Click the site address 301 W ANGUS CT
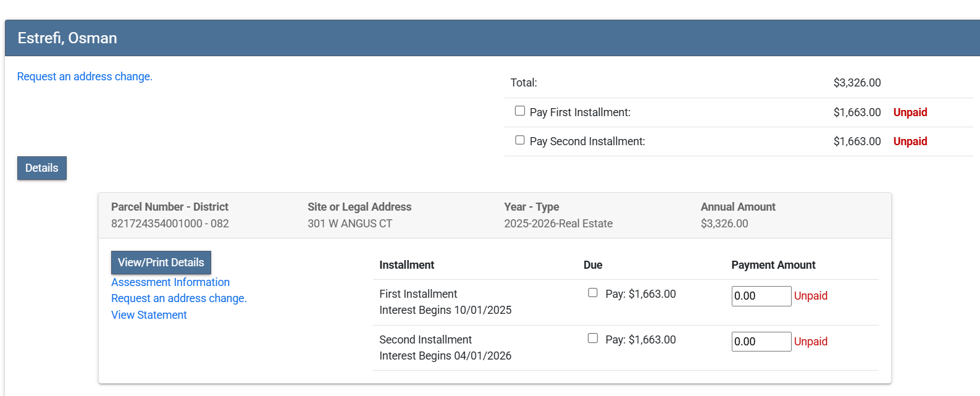 click(350, 224)
